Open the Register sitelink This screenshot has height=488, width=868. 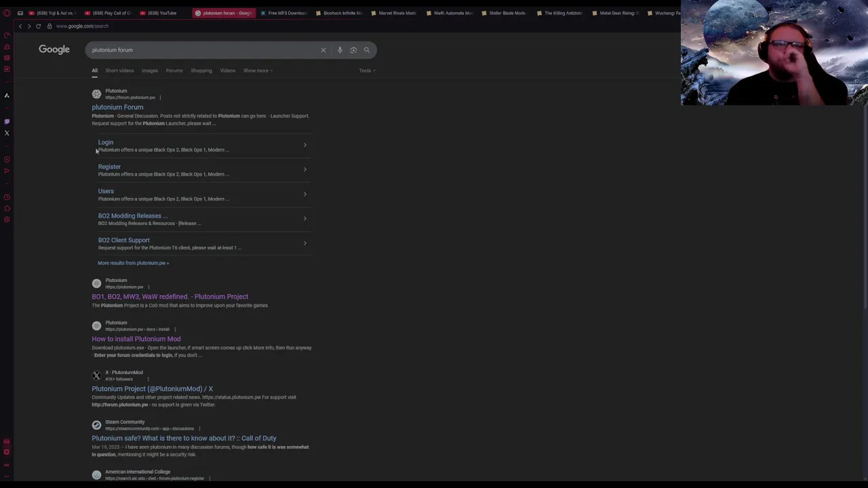[x=109, y=167]
